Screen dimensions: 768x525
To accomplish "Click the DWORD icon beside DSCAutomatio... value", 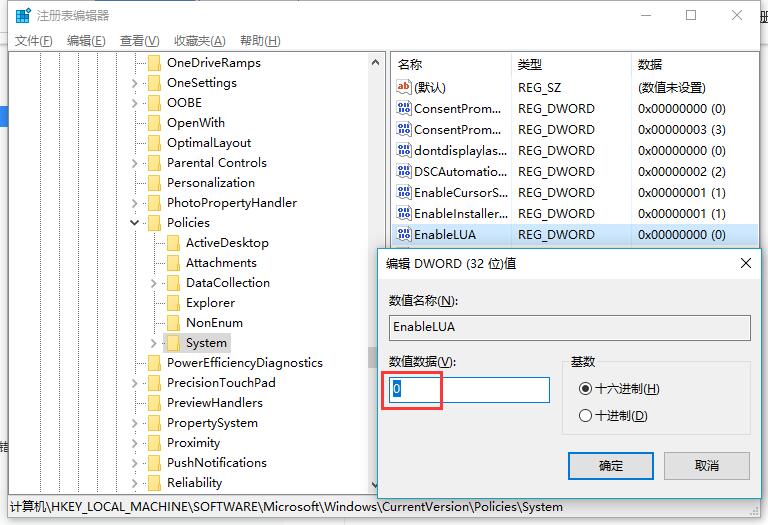I will pyautogui.click(x=404, y=171).
